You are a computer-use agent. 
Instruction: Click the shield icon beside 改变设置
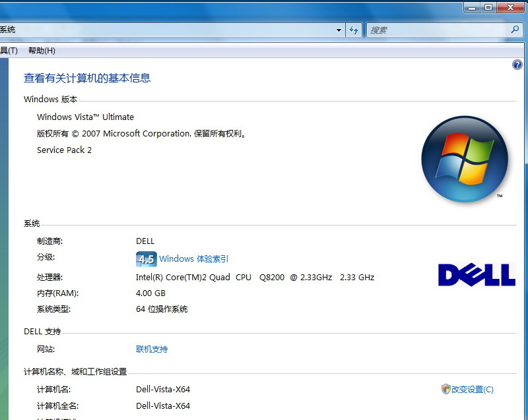click(446, 389)
